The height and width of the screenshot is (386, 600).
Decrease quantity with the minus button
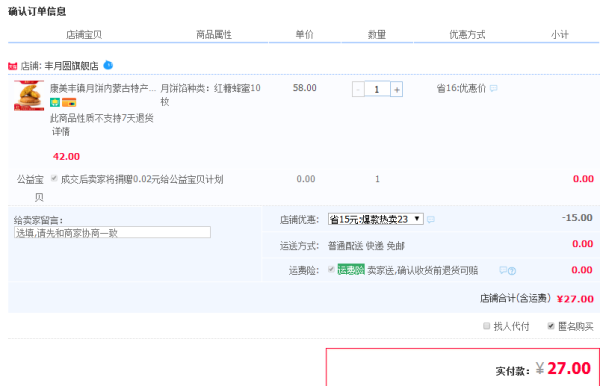point(358,90)
